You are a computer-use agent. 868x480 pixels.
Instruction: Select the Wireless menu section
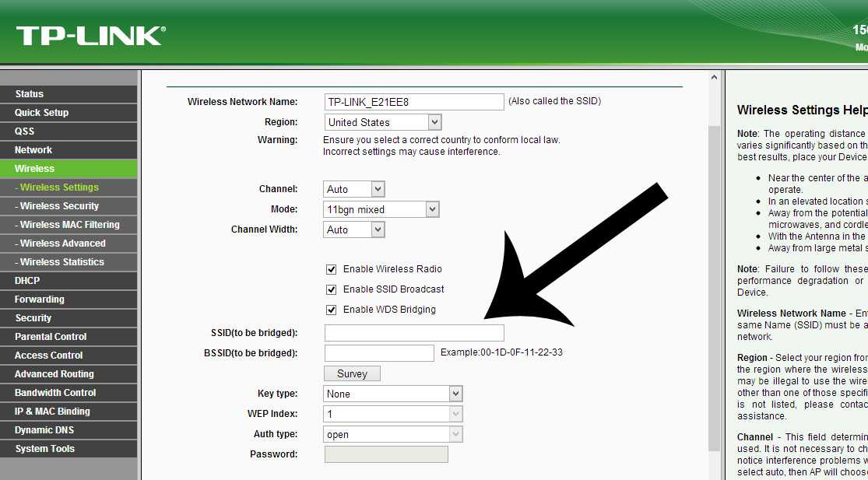pos(68,169)
